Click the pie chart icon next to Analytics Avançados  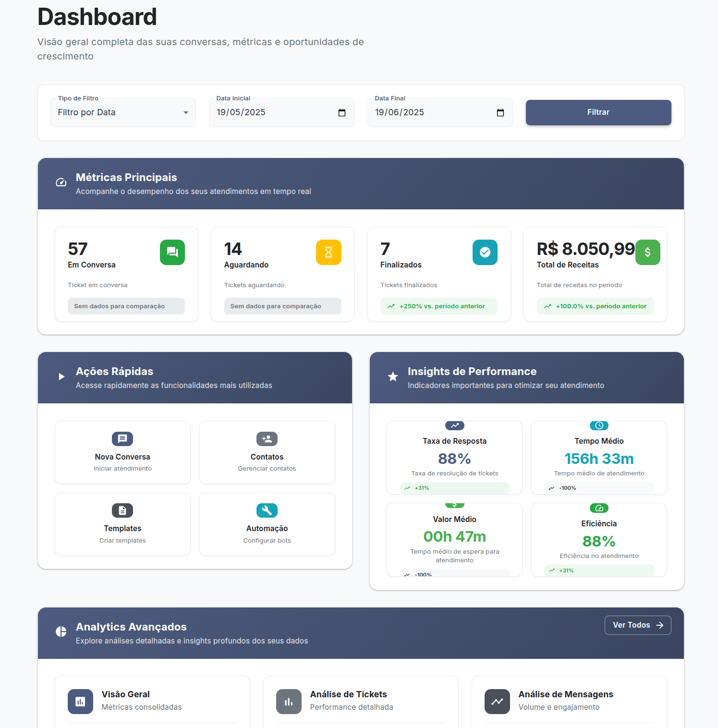point(61,631)
